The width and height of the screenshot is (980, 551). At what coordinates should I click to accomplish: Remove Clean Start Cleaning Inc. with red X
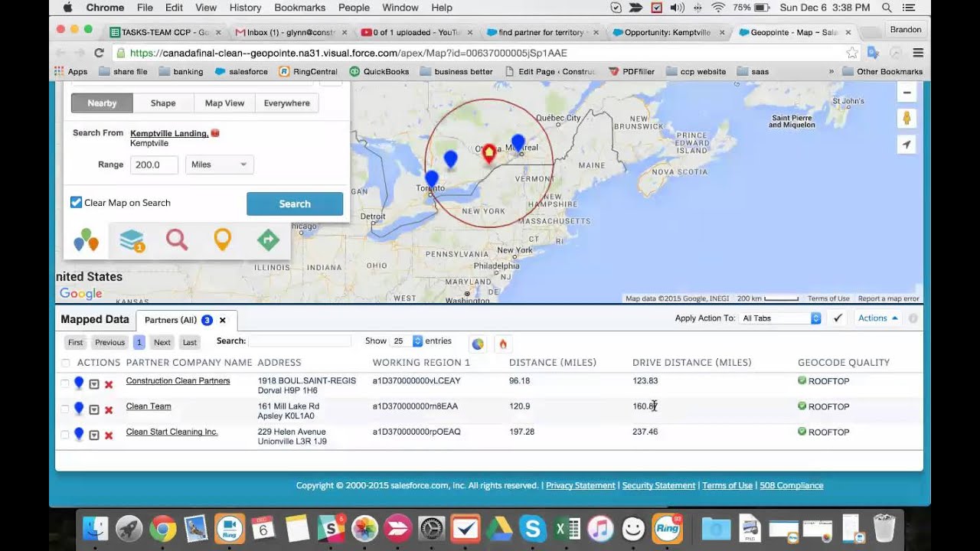click(x=109, y=435)
